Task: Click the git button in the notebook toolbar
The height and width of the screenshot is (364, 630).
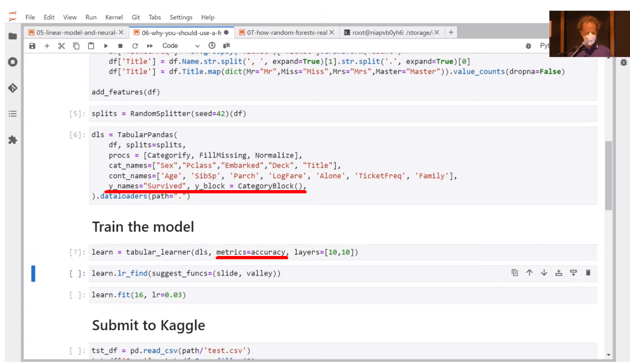Action: (x=227, y=46)
